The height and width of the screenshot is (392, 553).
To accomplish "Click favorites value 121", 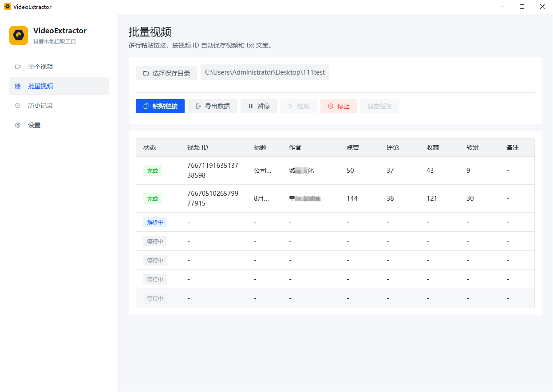I will click(432, 198).
